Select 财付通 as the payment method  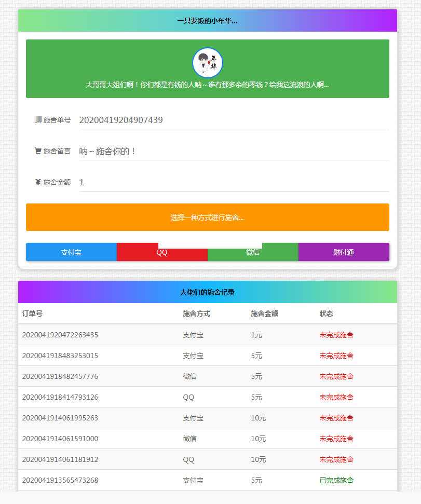(344, 252)
